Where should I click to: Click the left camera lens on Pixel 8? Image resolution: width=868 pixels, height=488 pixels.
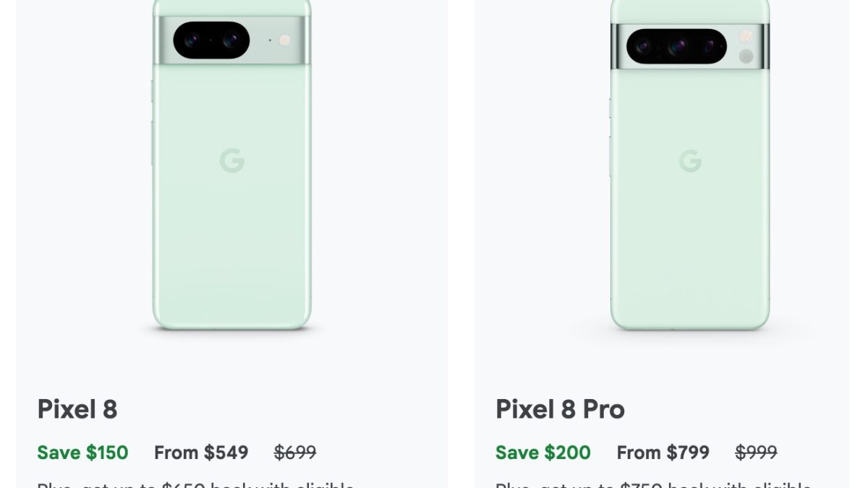(192, 40)
